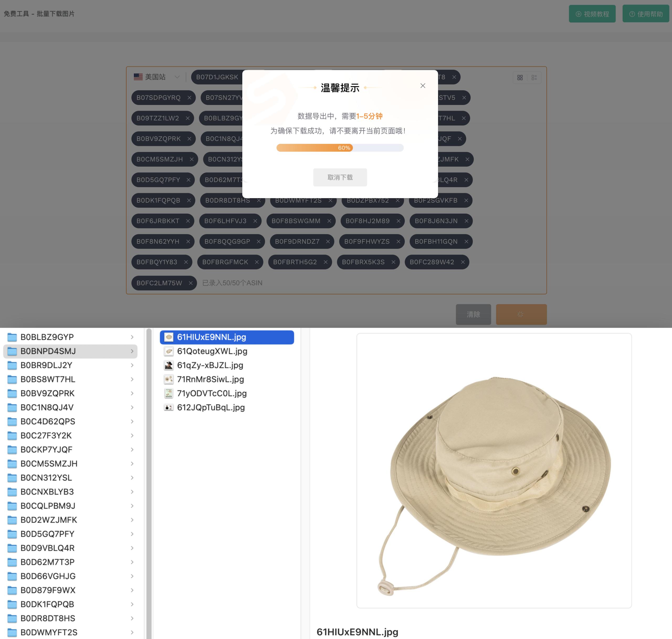Screen dimensions: 672x639
Task: Remove the B07SDPGYRQ ASIN tag
Action: 189,98
